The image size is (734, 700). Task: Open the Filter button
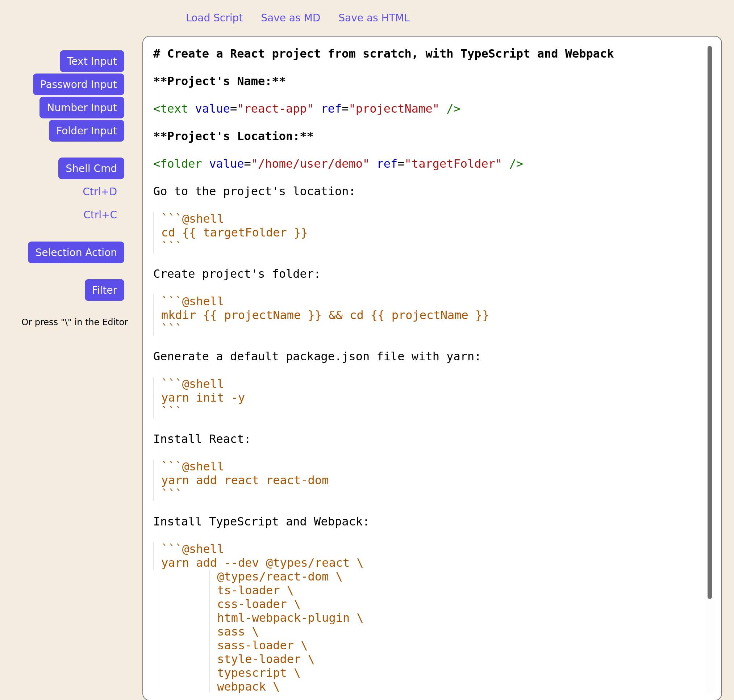coord(104,290)
